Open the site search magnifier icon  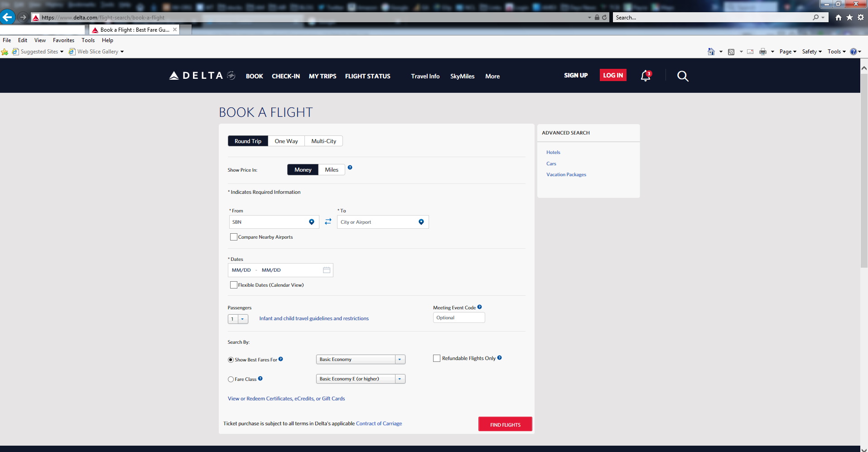pyautogui.click(x=683, y=76)
